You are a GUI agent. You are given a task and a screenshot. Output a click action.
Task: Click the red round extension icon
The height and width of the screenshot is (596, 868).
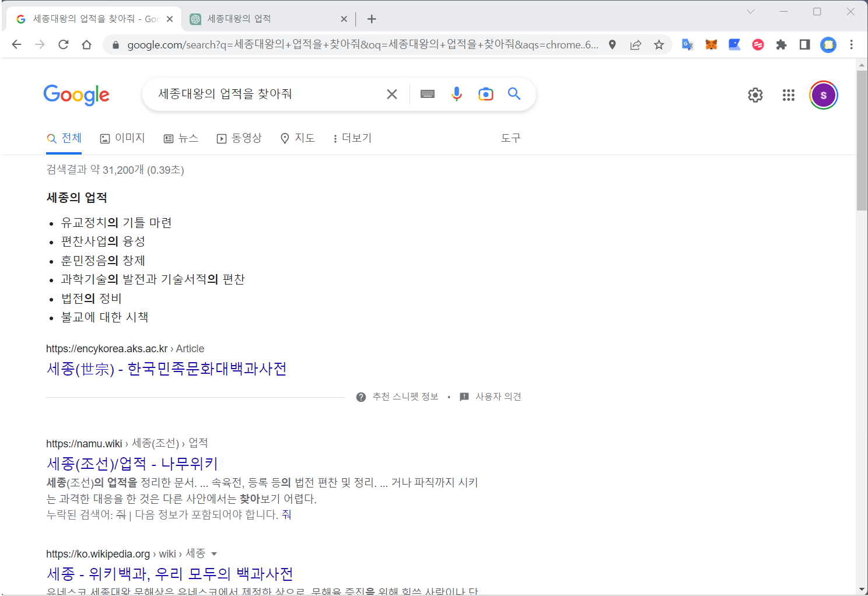tap(758, 44)
